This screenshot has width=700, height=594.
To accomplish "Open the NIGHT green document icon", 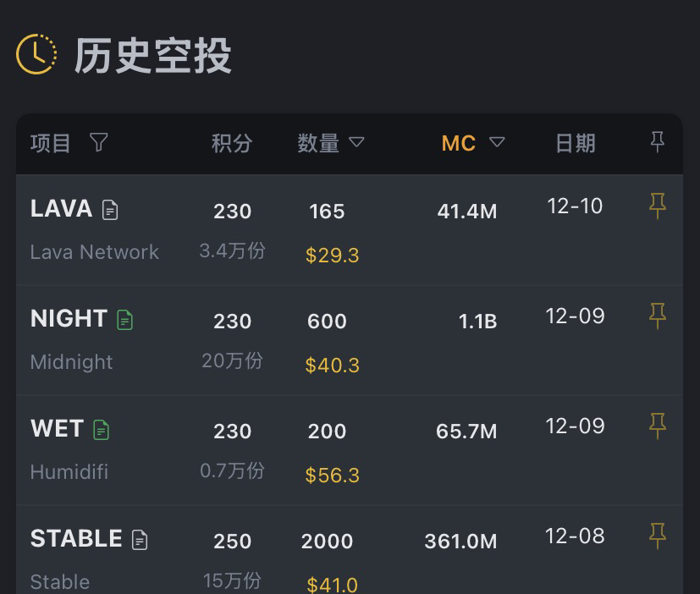I will [124, 320].
